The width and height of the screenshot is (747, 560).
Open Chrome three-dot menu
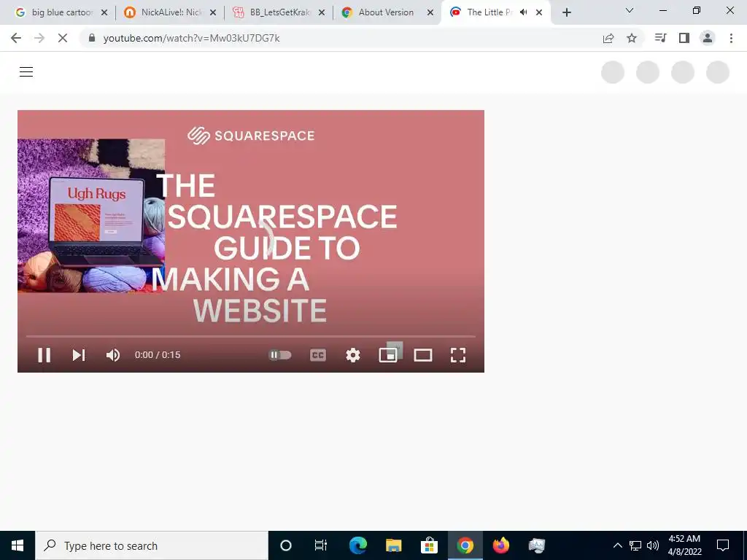coord(731,38)
